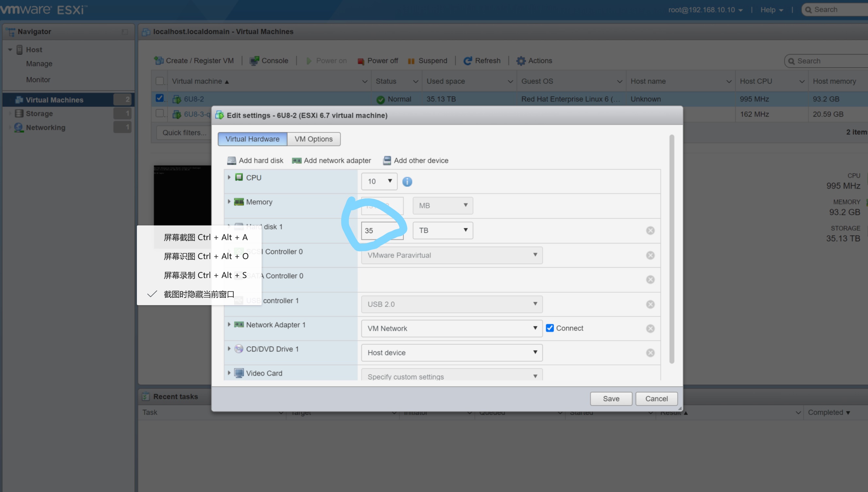Click Add network adapter
Viewport: 868px width, 492px height.
tap(331, 160)
